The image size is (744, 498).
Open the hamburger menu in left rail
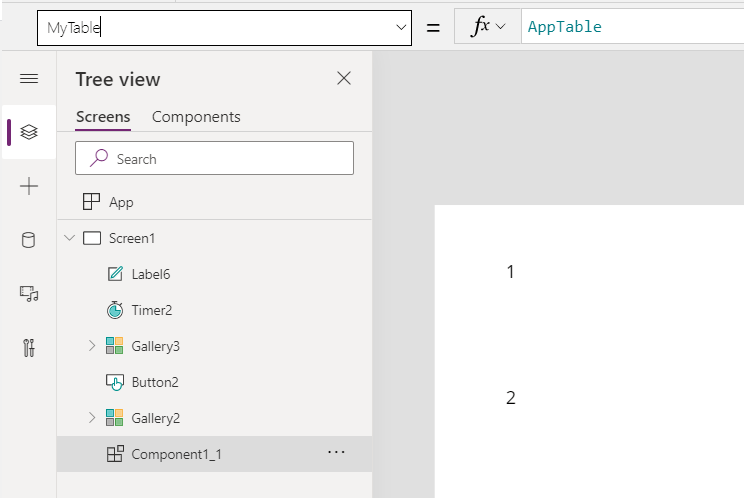pos(29,78)
